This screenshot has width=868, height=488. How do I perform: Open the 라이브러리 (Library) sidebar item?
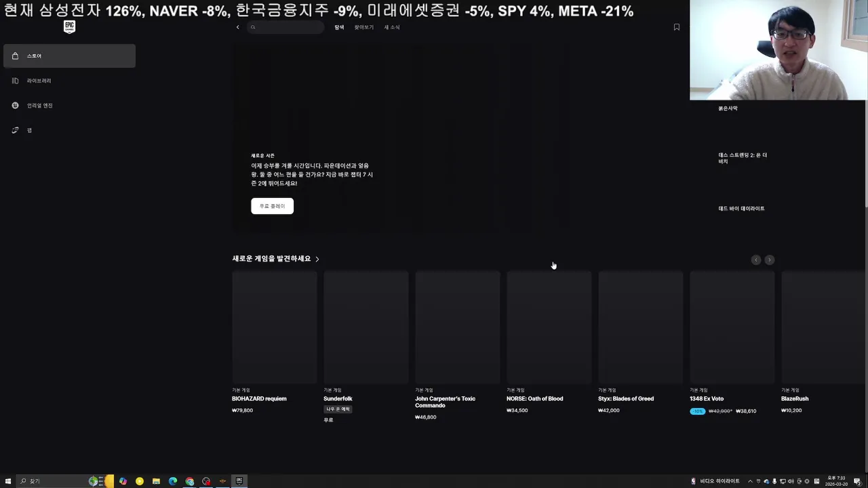[69, 81]
